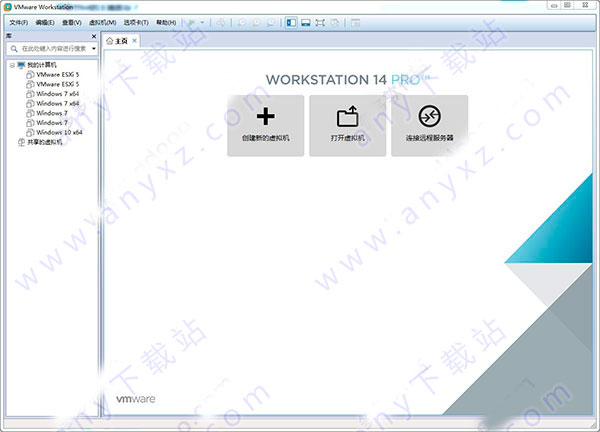
Task: Open the 选项卡(T) menu
Action: (136, 23)
